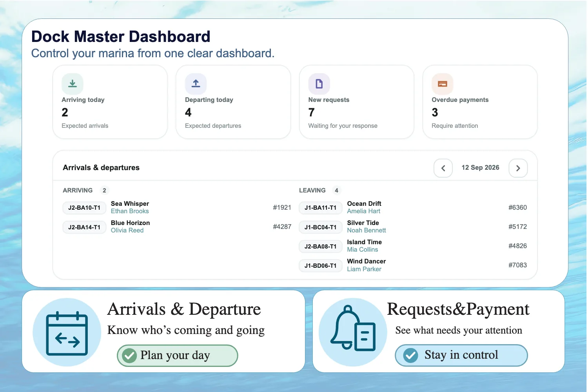Click boat name Blue Horizon
This screenshot has width=588, height=392.
coord(131,223)
